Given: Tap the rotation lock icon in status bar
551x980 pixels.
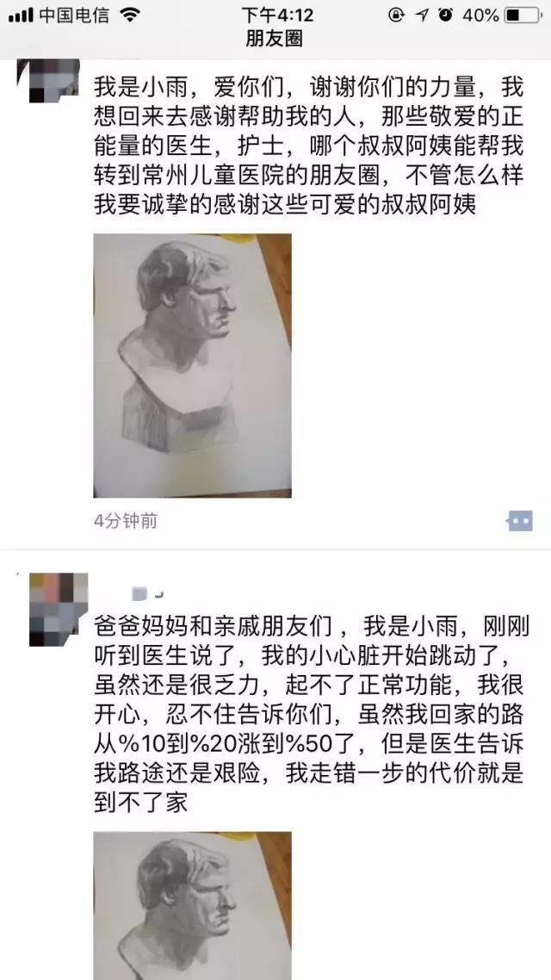Looking at the screenshot, I should point(396,15).
